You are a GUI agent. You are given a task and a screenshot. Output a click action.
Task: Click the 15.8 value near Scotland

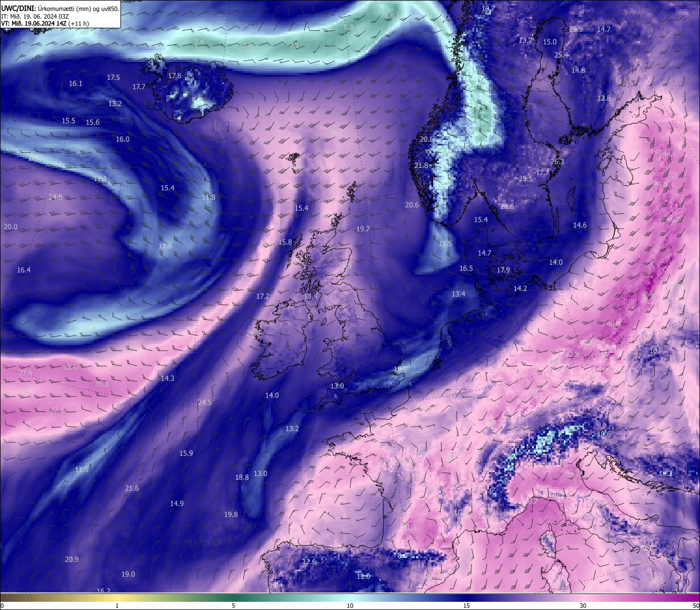coord(285,242)
